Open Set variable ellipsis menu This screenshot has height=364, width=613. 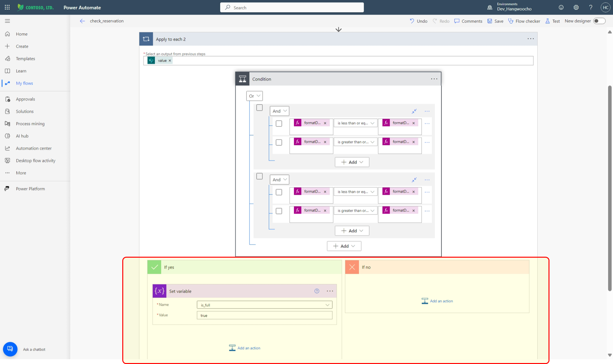pos(330,291)
